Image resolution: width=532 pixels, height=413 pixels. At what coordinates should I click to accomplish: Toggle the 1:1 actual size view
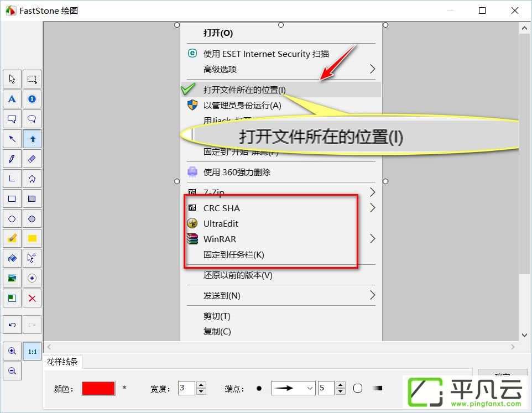32,351
